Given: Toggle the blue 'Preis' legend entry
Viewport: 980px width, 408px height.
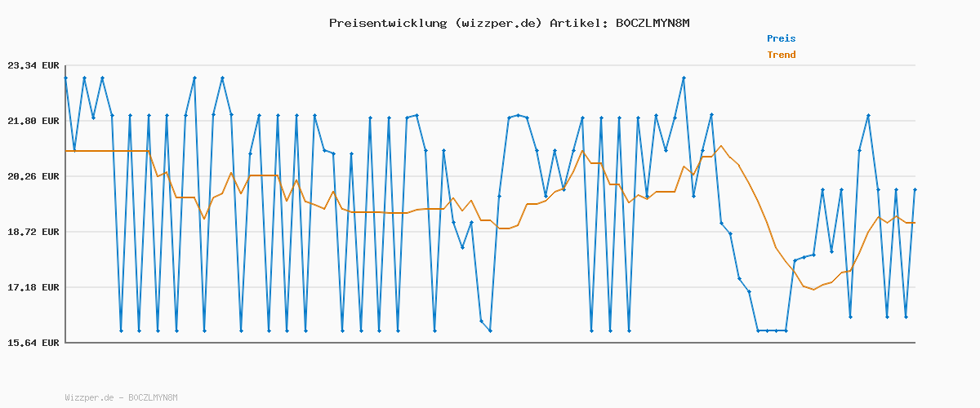Looking at the screenshot, I should (x=781, y=38).
